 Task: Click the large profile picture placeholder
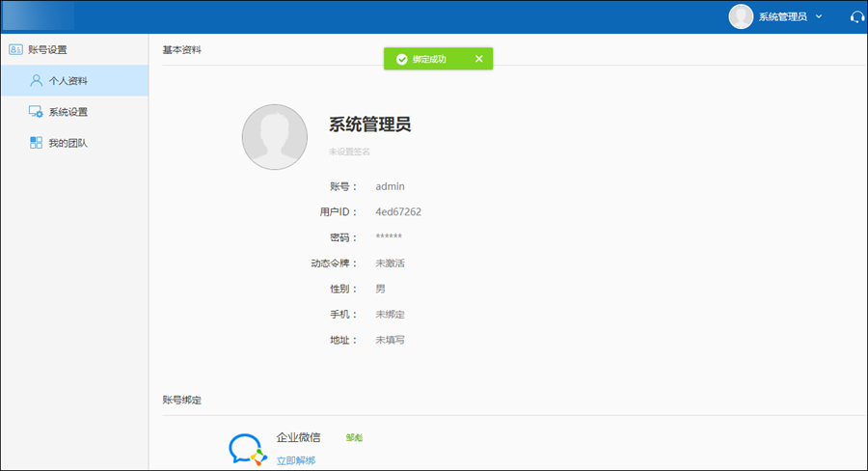point(275,137)
